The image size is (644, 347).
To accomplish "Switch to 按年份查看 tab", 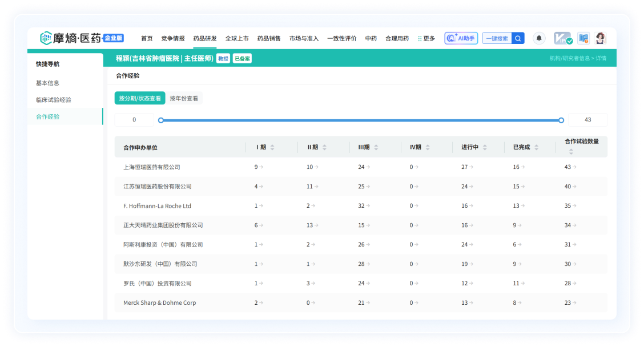I will coord(184,98).
